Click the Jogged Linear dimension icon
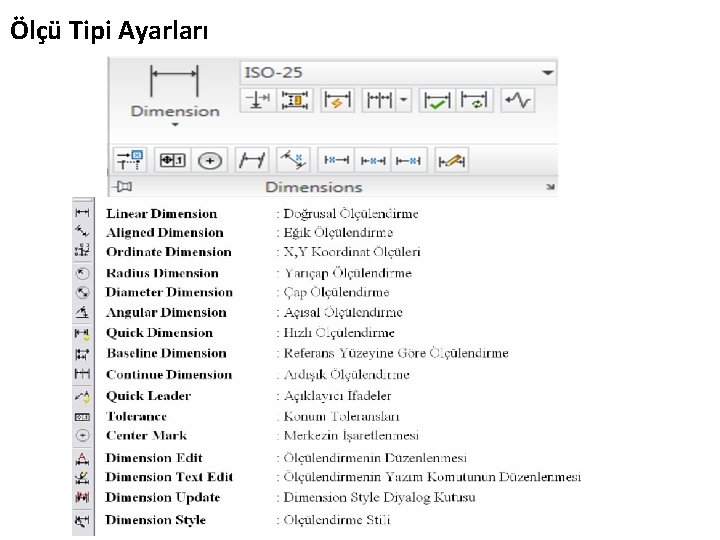Viewport: 720px width, 540px height. click(x=518, y=100)
